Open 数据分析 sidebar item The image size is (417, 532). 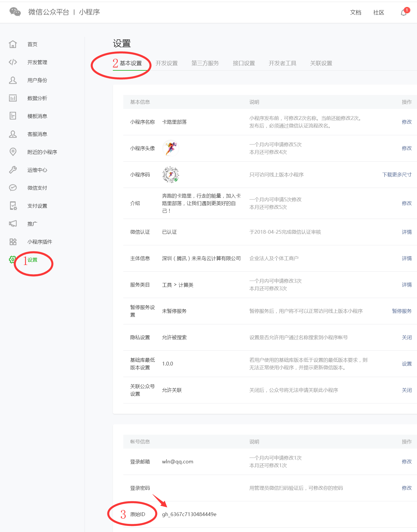pos(37,98)
